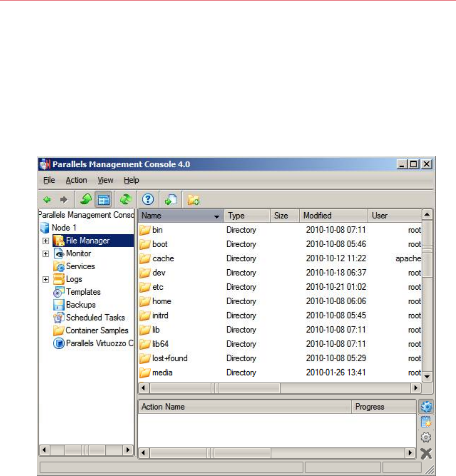Click the green Back arrow toolbar icon
The height and width of the screenshot is (476, 456).
point(47,200)
